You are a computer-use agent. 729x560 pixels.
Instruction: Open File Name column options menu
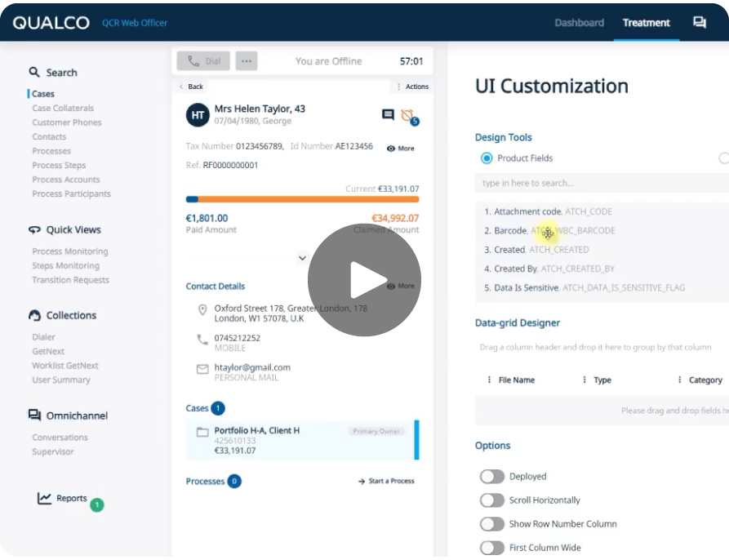point(489,380)
